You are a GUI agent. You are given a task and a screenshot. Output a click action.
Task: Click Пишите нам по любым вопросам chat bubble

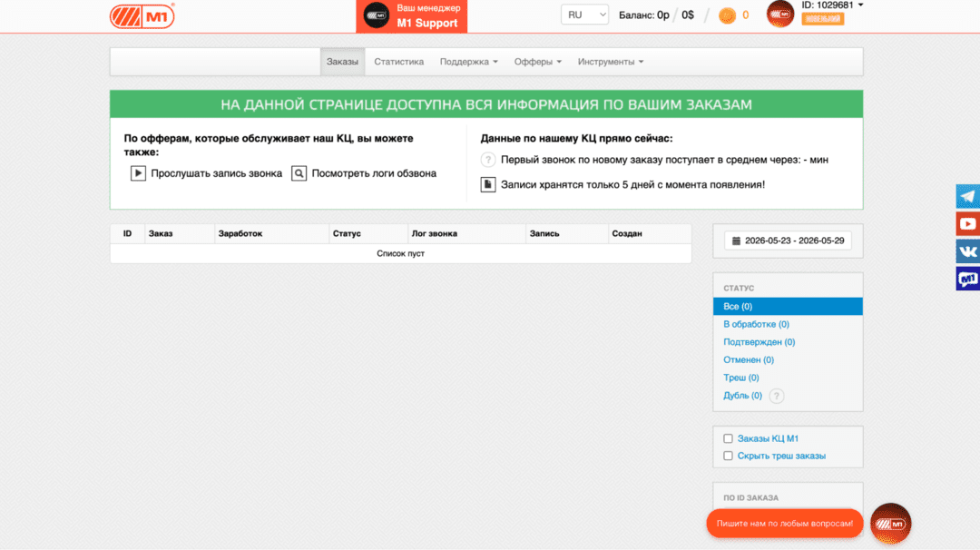click(784, 524)
